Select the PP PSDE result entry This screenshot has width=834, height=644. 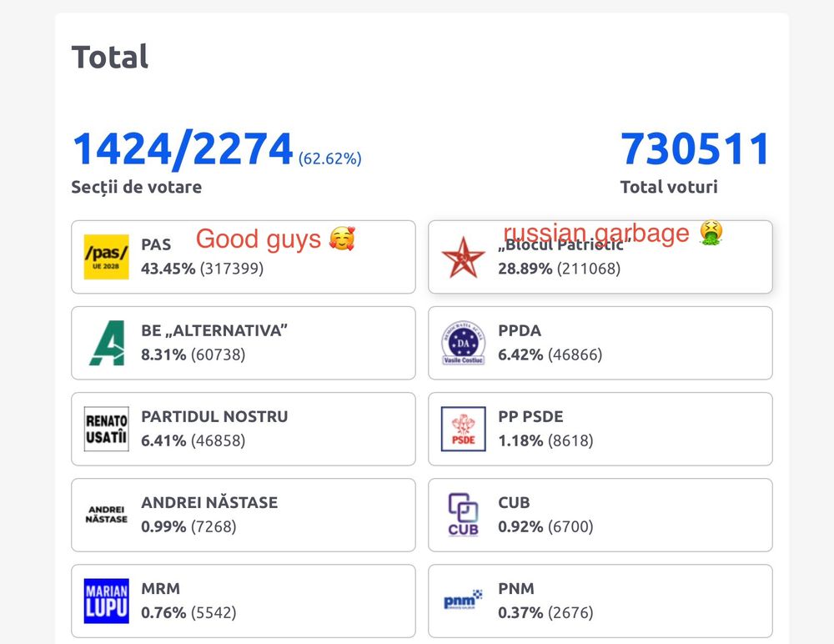coord(600,429)
